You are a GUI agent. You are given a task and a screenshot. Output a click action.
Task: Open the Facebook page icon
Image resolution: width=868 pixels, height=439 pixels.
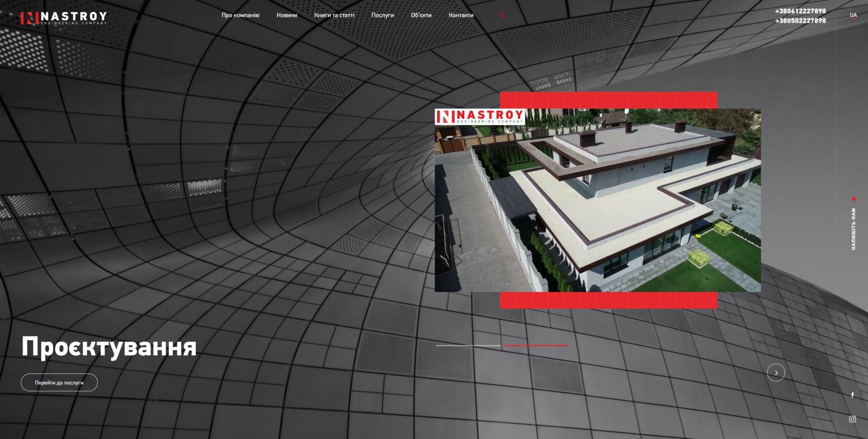(x=852, y=395)
